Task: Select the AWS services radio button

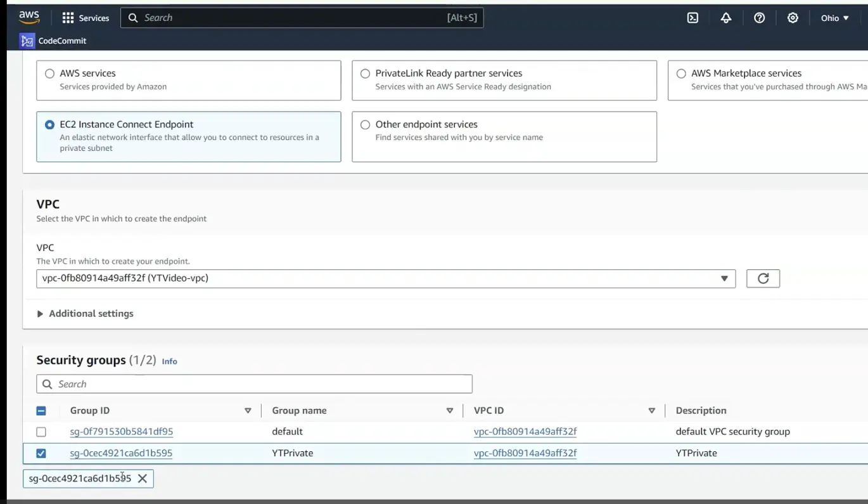Action: [49, 73]
